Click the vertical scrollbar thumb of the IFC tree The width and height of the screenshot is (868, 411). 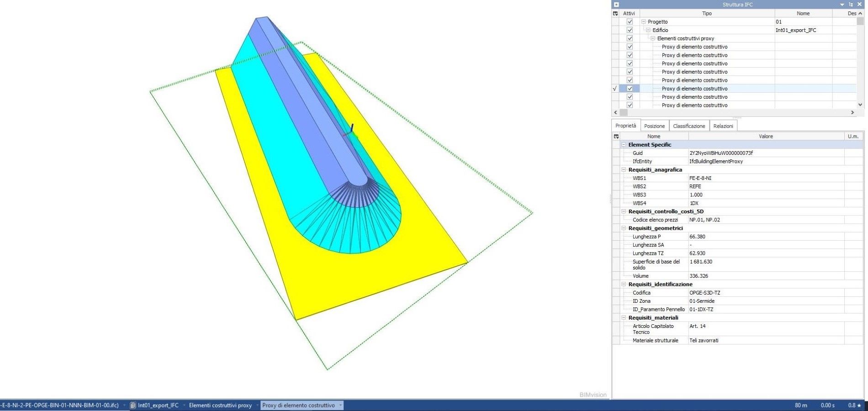[860, 21]
